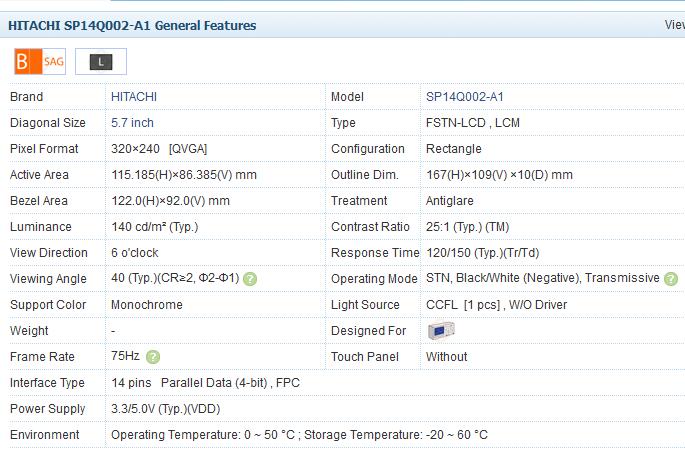The height and width of the screenshot is (456, 685).
Task: Select the '167(H)×109(V) ×10(D) mm' outline value
Action: 499,175
